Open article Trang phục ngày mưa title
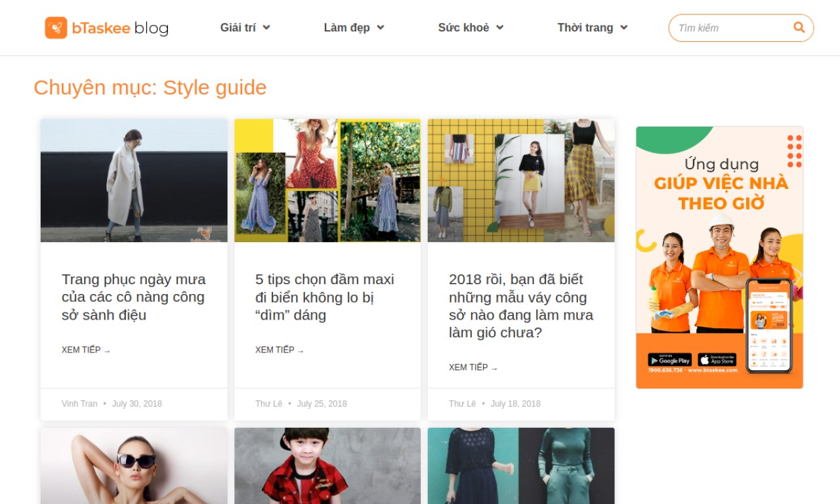The width and height of the screenshot is (840, 504). coord(134,297)
